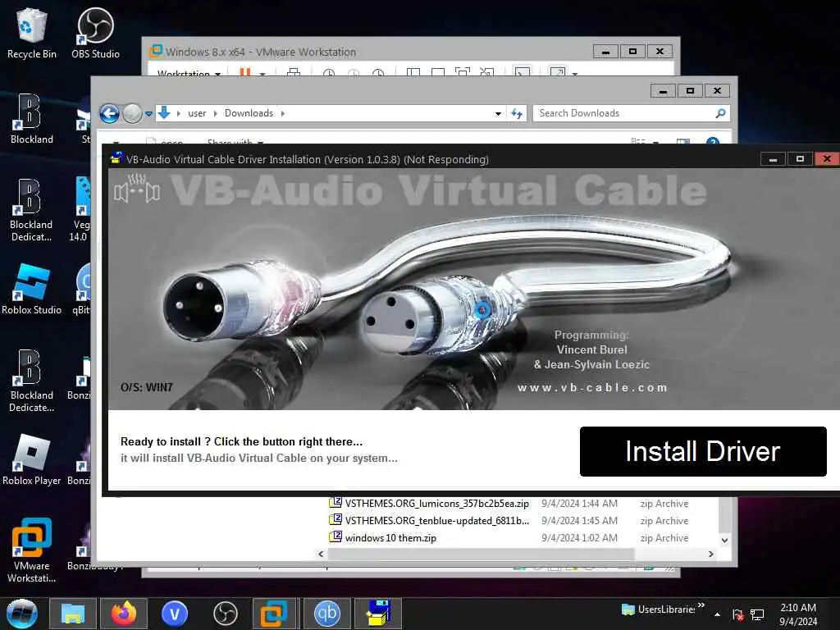Launch Firefox from the taskbar
This screenshot has height=630, width=840.
tap(124, 614)
